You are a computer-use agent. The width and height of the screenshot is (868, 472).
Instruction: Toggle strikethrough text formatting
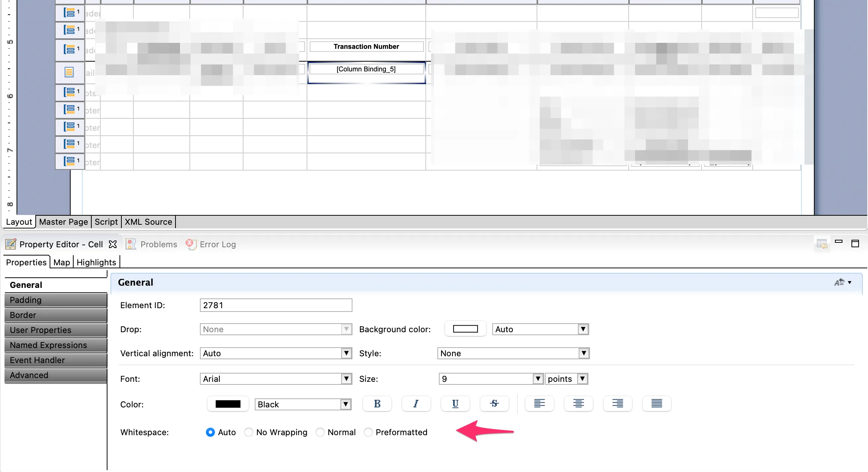coord(494,404)
